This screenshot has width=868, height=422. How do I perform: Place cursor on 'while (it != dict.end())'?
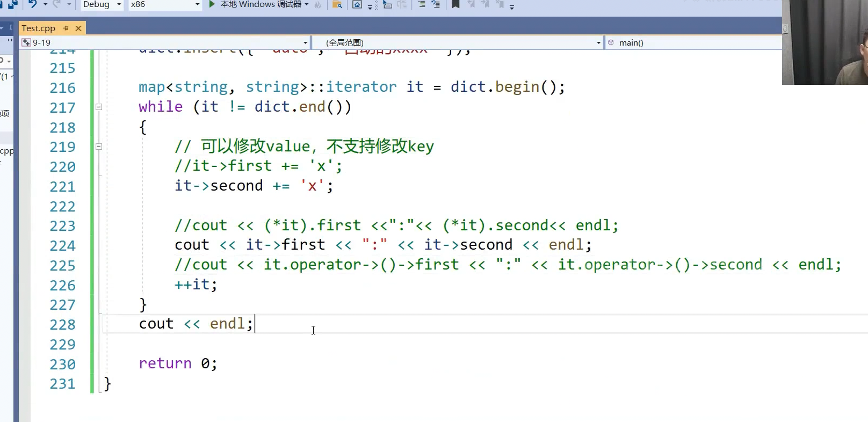click(245, 107)
